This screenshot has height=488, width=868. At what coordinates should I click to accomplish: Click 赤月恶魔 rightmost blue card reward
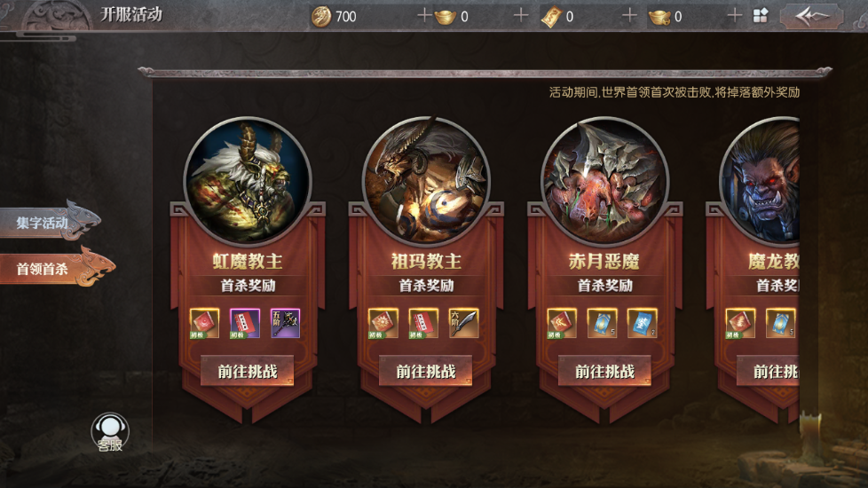(x=643, y=323)
